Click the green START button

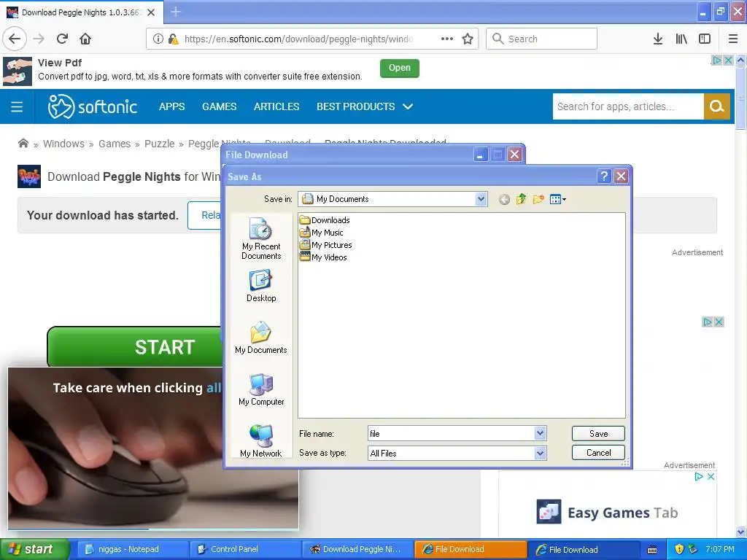[135, 346]
